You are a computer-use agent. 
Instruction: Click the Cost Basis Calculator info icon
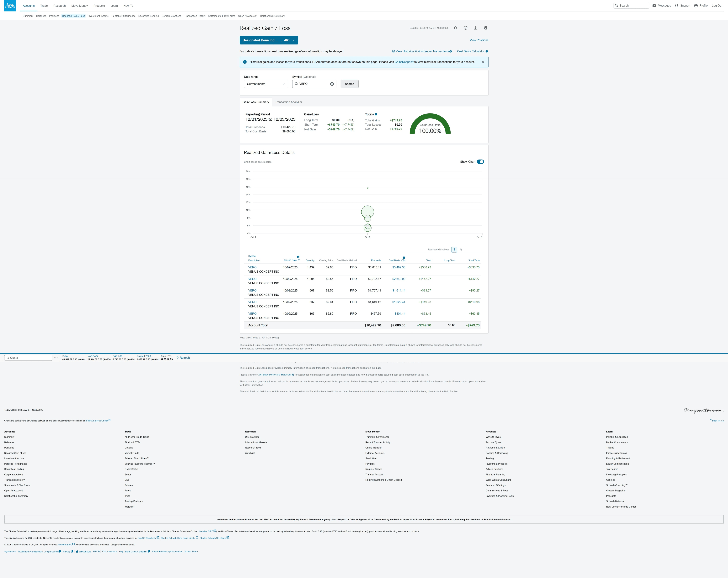click(x=487, y=51)
